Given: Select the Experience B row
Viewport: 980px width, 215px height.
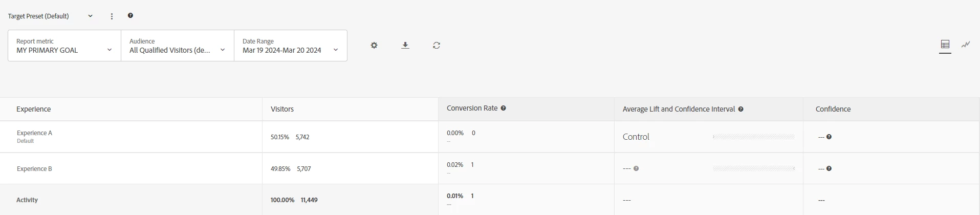Looking at the screenshot, I should 35,169.
